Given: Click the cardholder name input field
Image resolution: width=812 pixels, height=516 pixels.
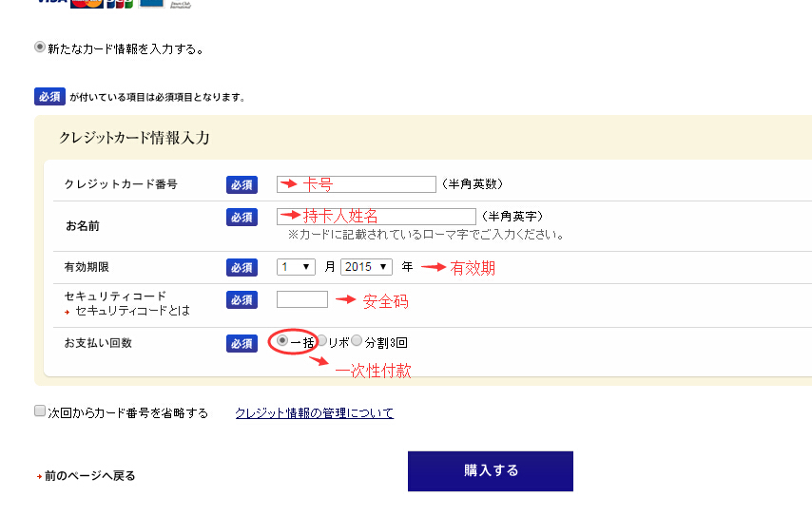Looking at the screenshot, I should 376,217.
